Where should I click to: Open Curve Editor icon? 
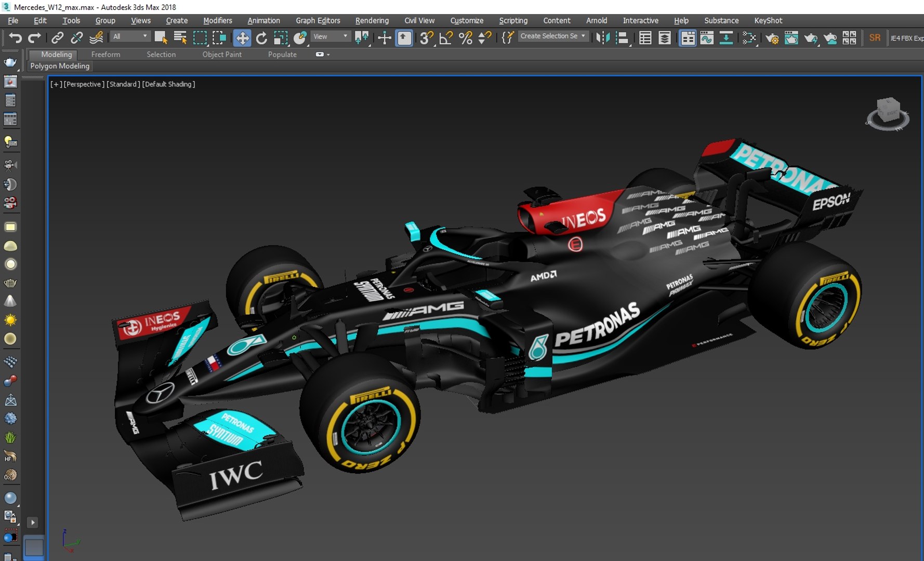coord(707,37)
